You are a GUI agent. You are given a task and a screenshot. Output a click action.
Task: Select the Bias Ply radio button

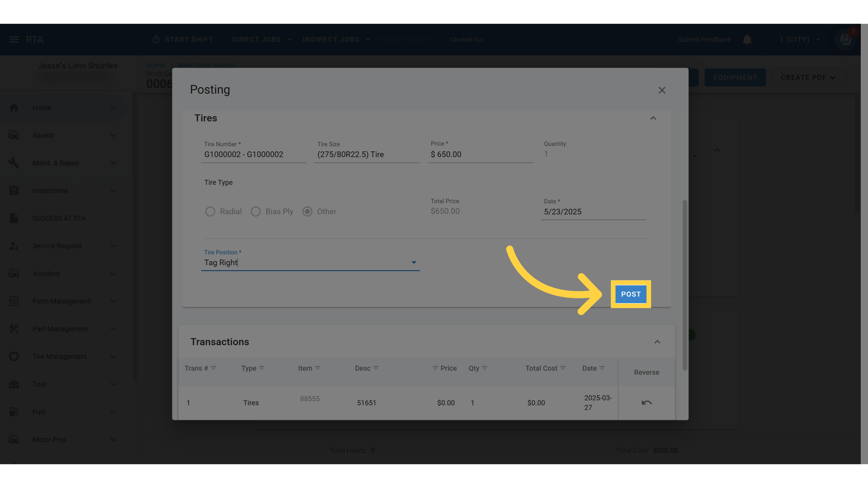(256, 211)
